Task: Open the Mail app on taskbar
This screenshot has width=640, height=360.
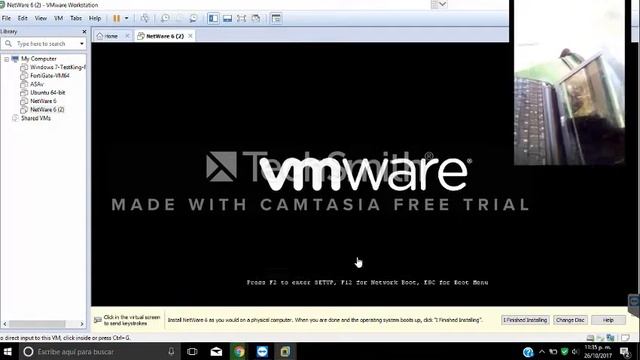Action: tap(216, 352)
